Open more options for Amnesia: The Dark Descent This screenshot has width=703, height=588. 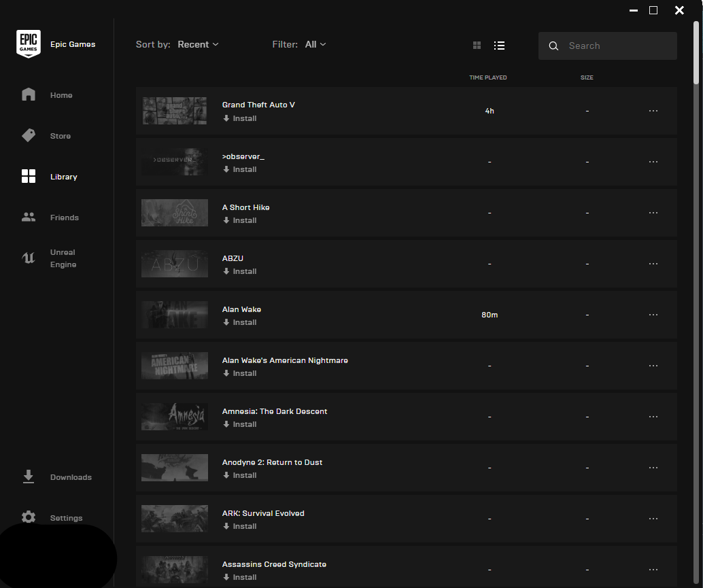point(653,417)
